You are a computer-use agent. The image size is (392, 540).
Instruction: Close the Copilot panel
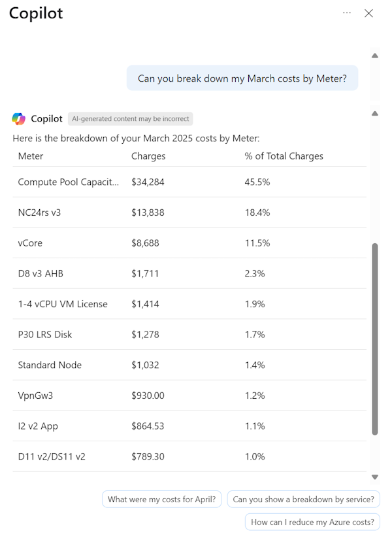click(x=368, y=13)
